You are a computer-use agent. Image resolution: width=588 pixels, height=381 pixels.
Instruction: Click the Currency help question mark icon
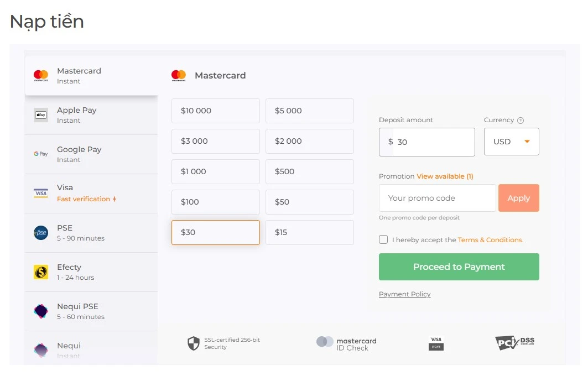point(521,121)
